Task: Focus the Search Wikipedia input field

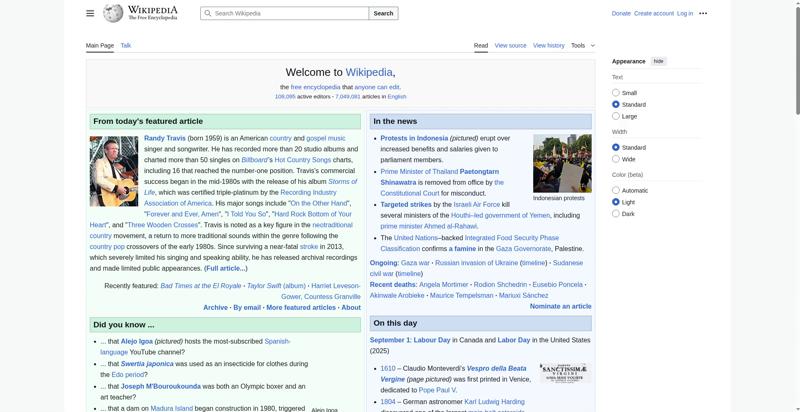Action: point(285,13)
